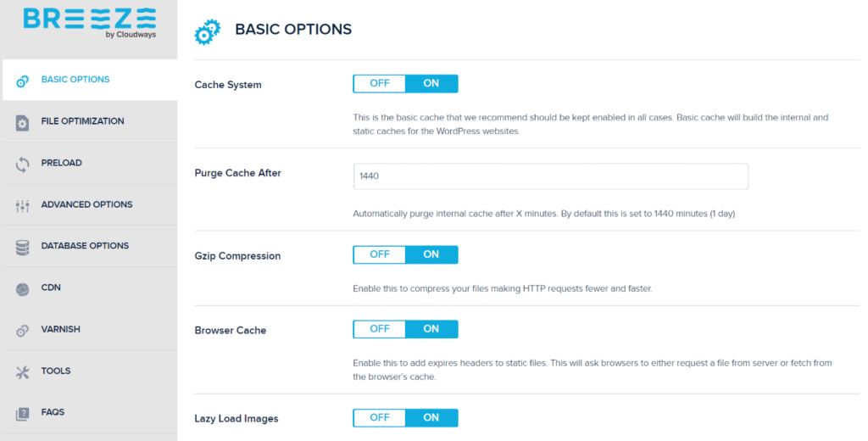The height and width of the screenshot is (441, 868).
Task: Click the Purge Cache After input field
Action: click(x=550, y=176)
